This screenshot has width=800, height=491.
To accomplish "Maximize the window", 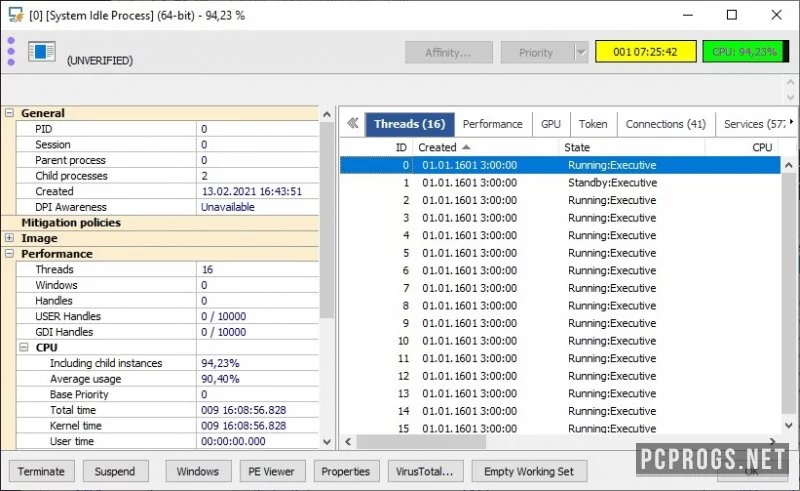I will click(732, 15).
